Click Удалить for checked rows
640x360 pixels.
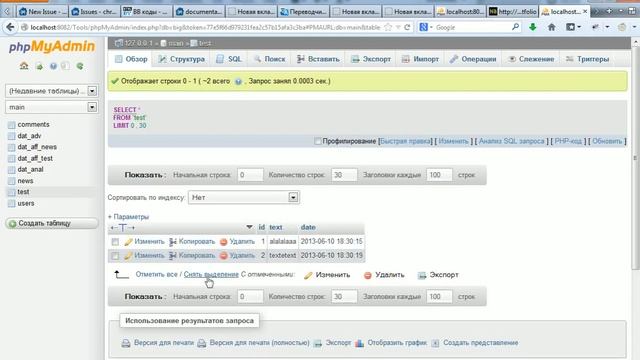pyautogui.click(x=384, y=275)
